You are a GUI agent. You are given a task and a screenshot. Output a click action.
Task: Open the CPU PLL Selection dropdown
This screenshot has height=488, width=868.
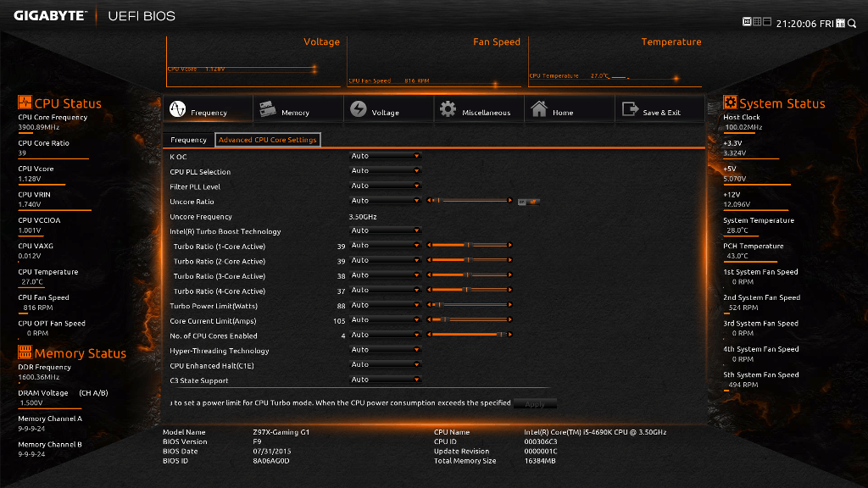click(x=386, y=171)
